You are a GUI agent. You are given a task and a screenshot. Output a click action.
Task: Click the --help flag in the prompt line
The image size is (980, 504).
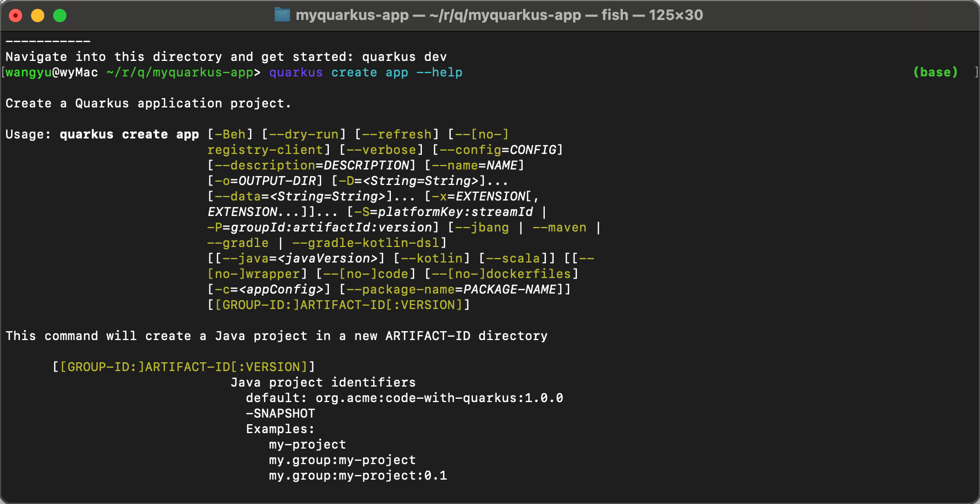click(x=439, y=73)
